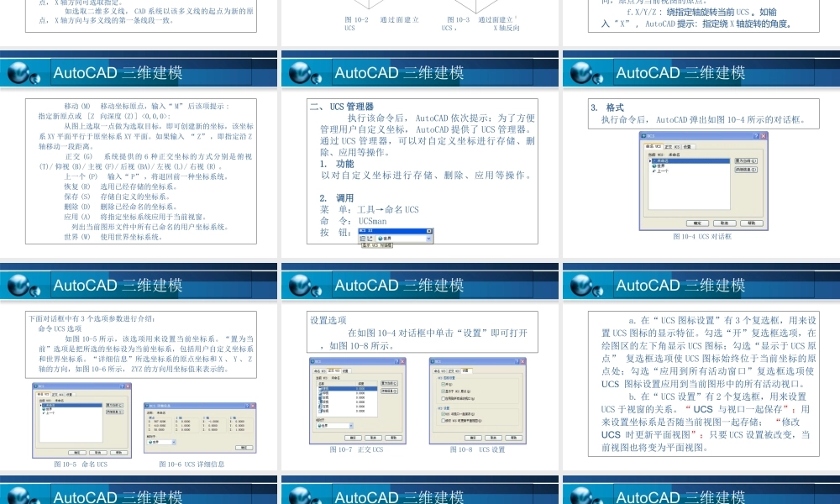Click the 设置 tab in 图 10-4 dialog
The image size is (840, 504).
click(689, 147)
